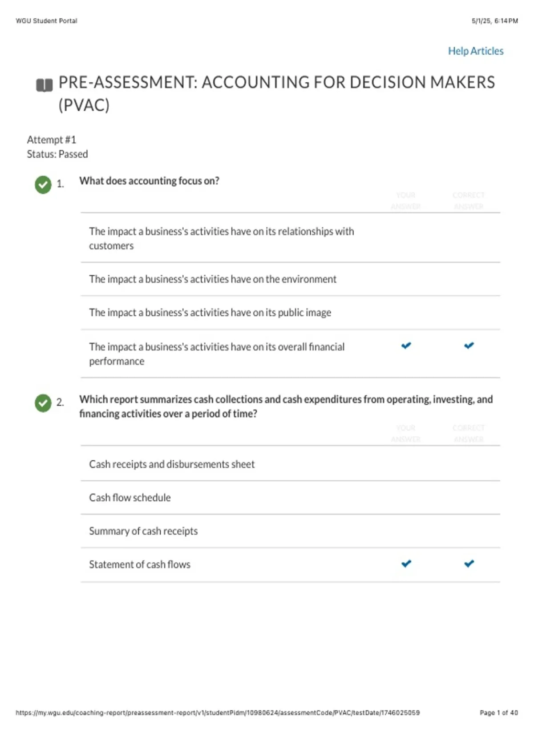The height and width of the screenshot is (756, 534).
Task: Click the Status: Passed text
Action: click(57, 154)
